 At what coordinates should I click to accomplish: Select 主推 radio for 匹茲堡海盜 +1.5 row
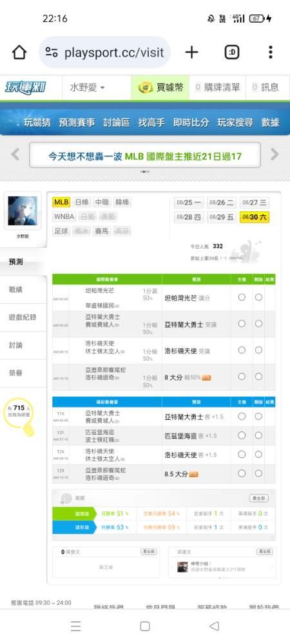242,435
